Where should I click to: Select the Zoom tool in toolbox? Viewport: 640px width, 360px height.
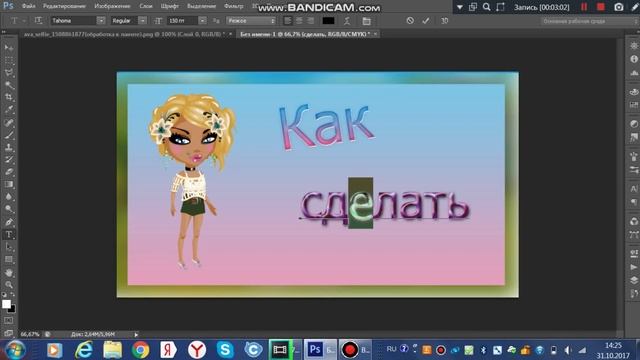coord(9,284)
